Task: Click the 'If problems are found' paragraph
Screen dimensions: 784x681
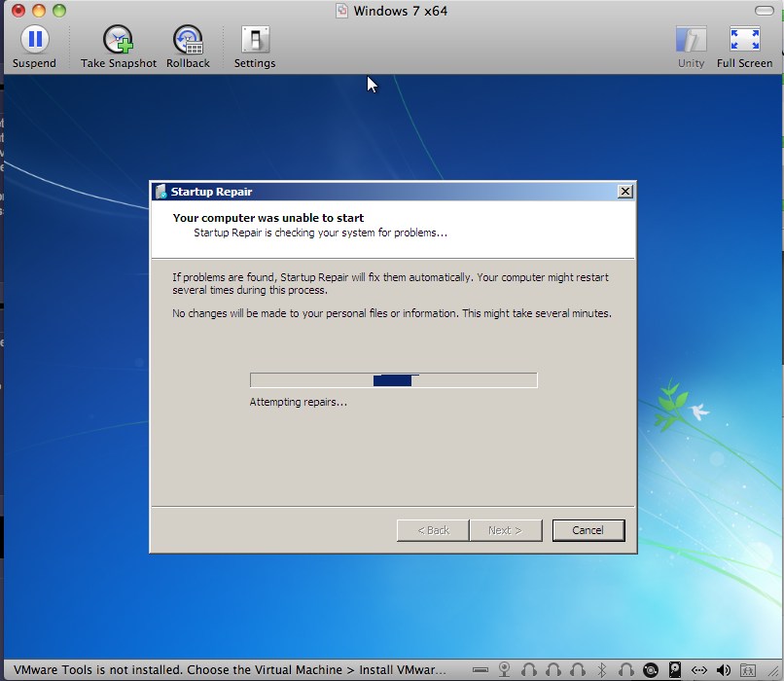Action: [390, 283]
